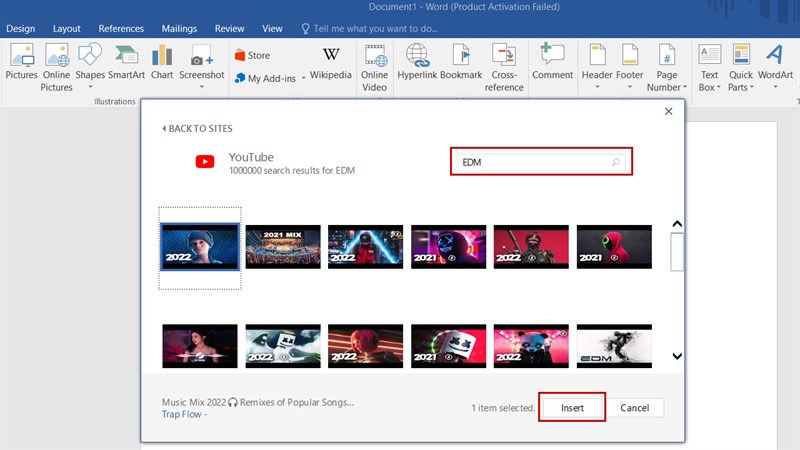Expand the Page Number dropdown arrow

(685, 87)
